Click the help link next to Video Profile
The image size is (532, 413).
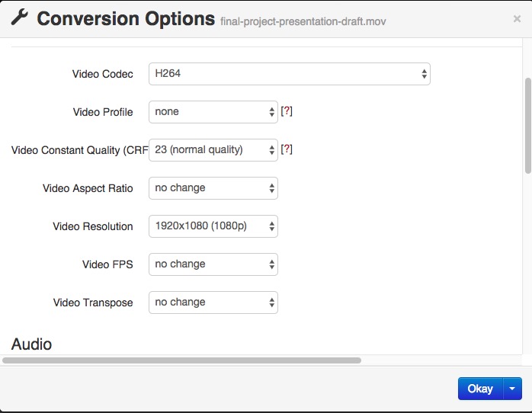tap(287, 111)
